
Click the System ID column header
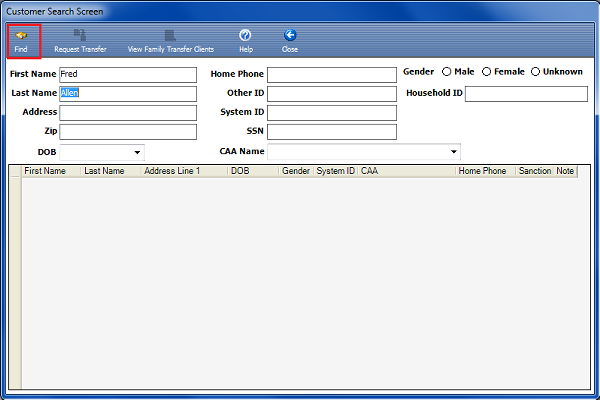click(335, 171)
